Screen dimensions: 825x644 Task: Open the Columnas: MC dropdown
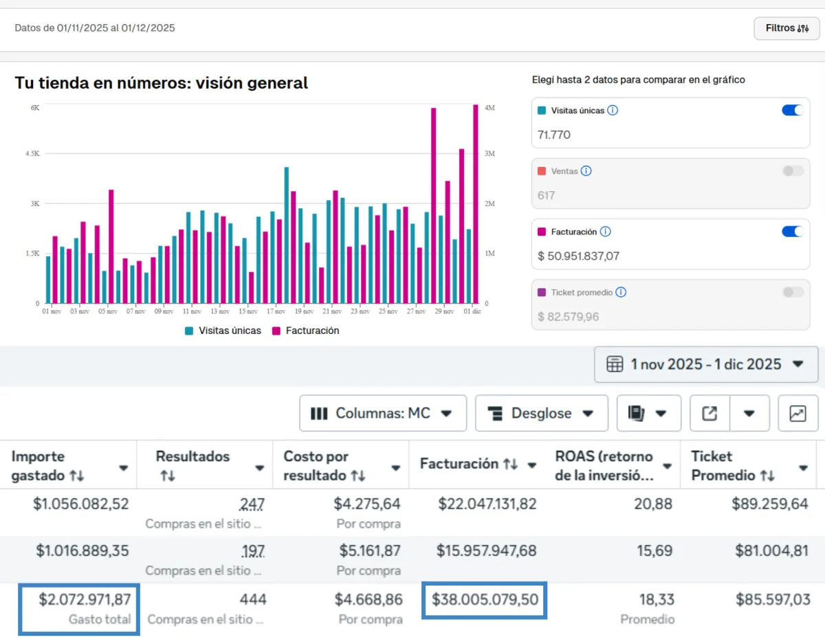point(382,413)
